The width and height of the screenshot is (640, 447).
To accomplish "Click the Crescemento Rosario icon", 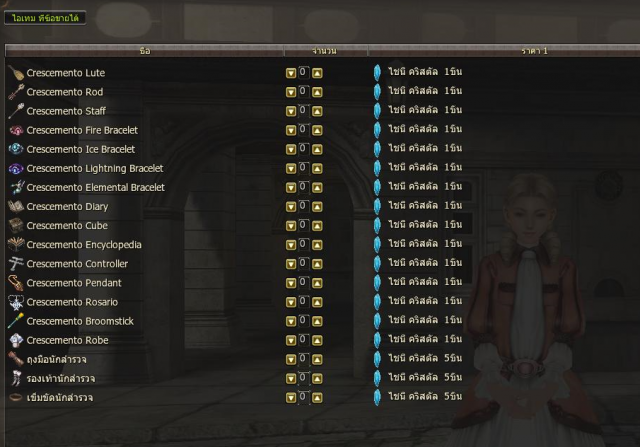I will 16,302.
